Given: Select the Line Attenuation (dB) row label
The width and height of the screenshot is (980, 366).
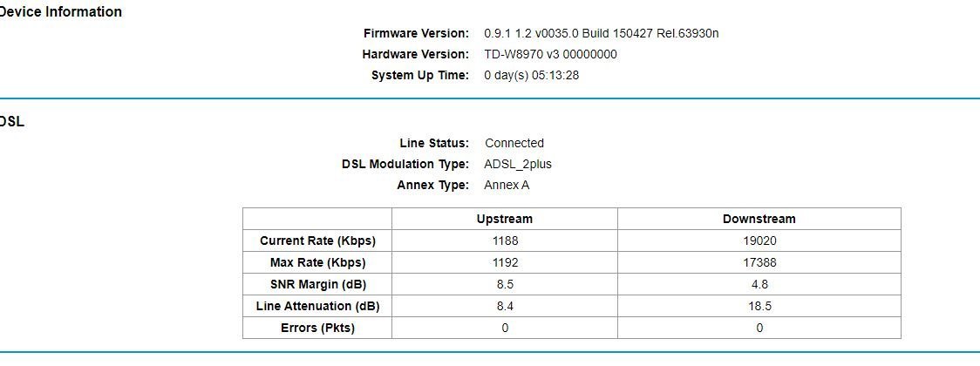Looking at the screenshot, I should [317, 306].
